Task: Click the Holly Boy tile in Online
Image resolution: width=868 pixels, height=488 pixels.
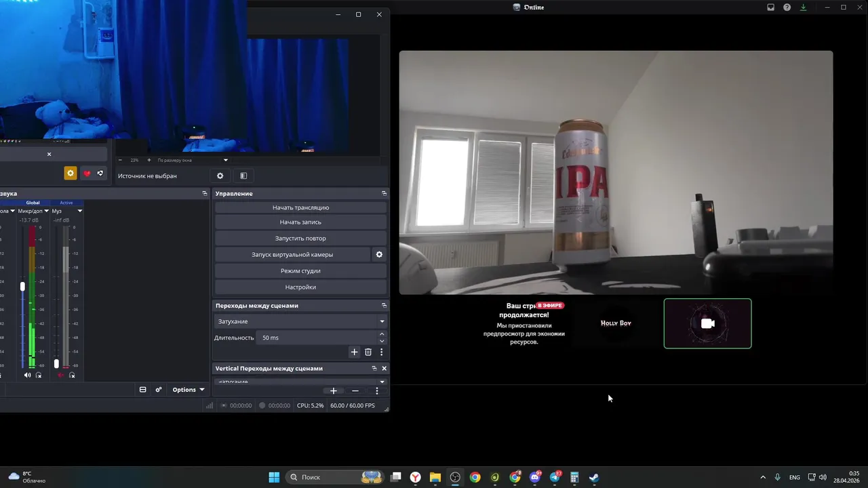Action: tap(616, 323)
